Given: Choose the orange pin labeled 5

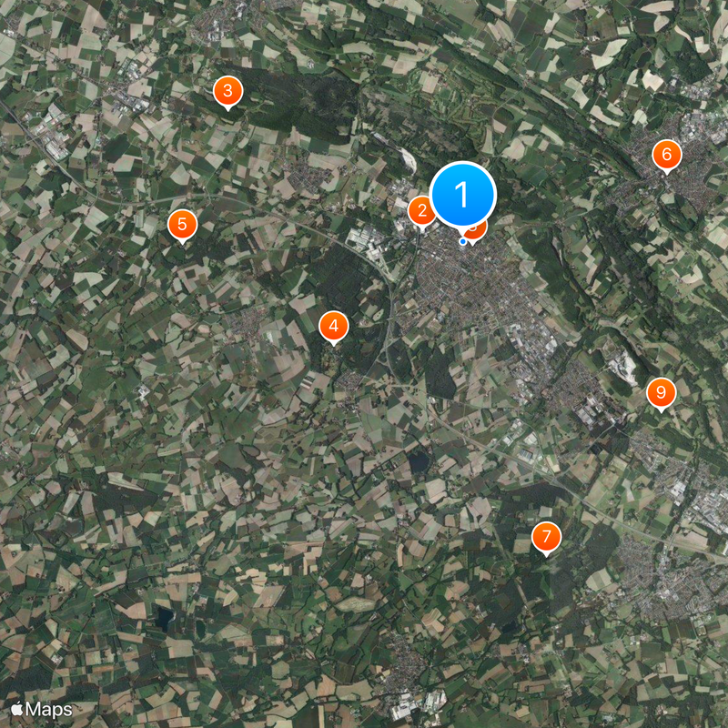Looking at the screenshot, I should tap(182, 225).
